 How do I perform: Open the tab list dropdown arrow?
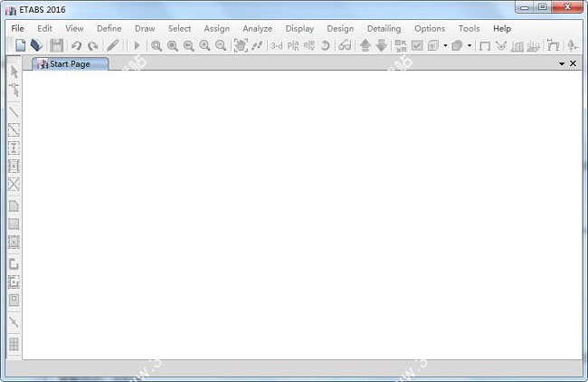pos(562,63)
